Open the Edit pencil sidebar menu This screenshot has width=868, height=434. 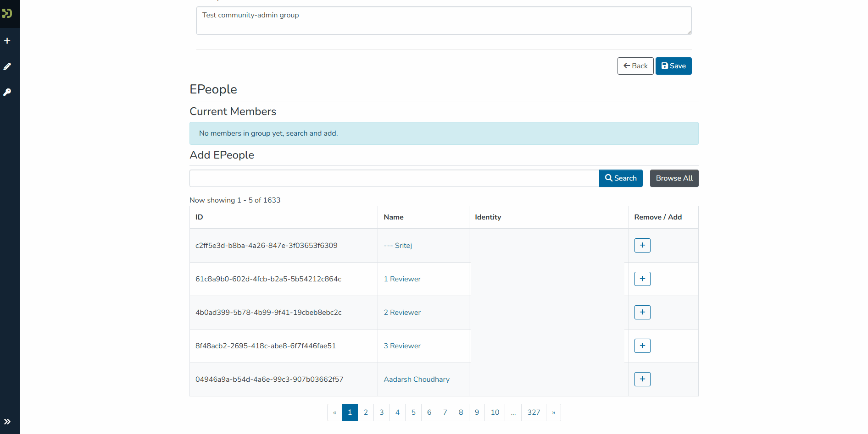click(x=7, y=66)
